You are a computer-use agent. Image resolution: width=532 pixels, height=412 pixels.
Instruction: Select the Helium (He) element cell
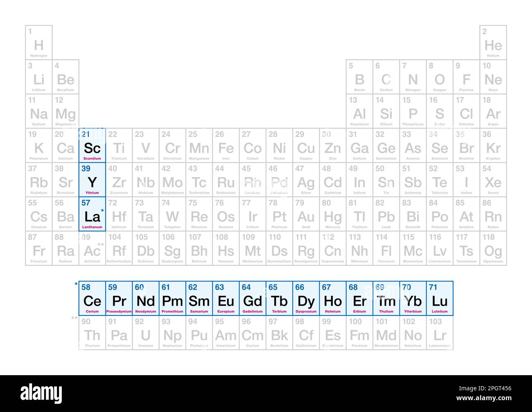[x=493, y=43]
